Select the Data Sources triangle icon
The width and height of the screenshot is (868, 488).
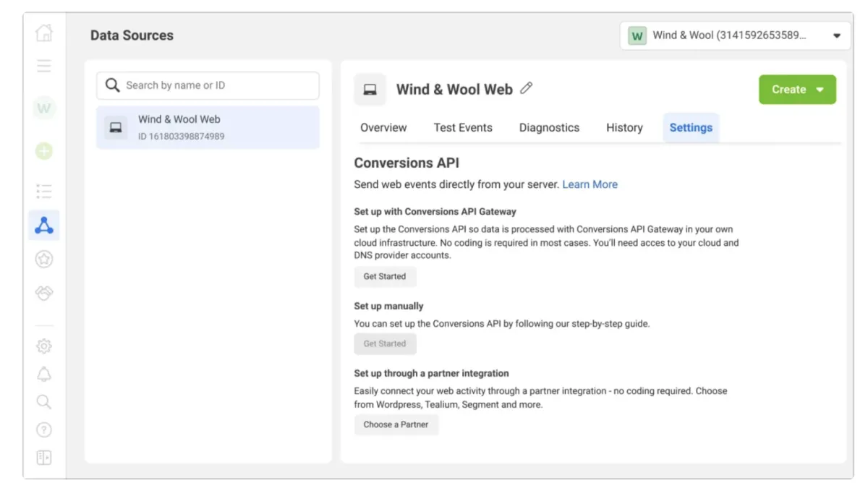pyautogui.click(x=44, y=226)
